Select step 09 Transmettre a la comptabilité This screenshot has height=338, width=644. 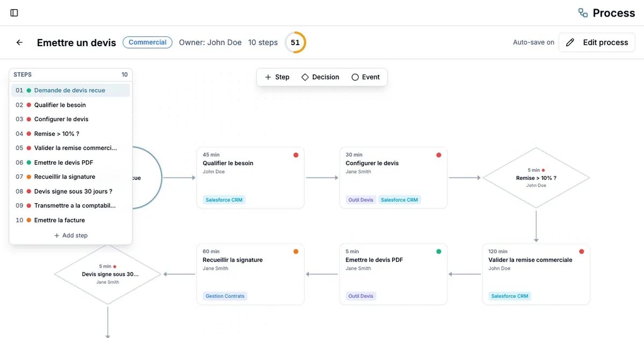click(x=71, y=205)
